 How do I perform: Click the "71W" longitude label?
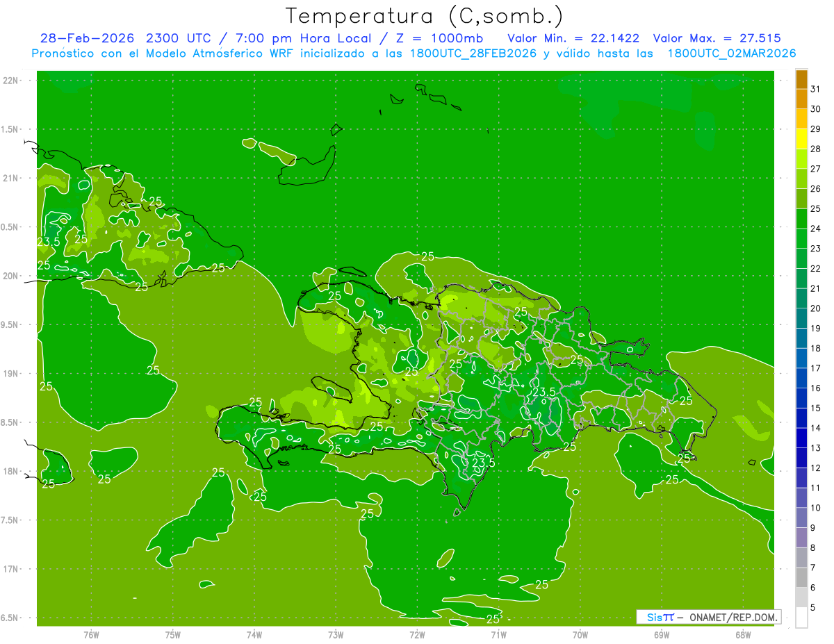tap(498, 635)
